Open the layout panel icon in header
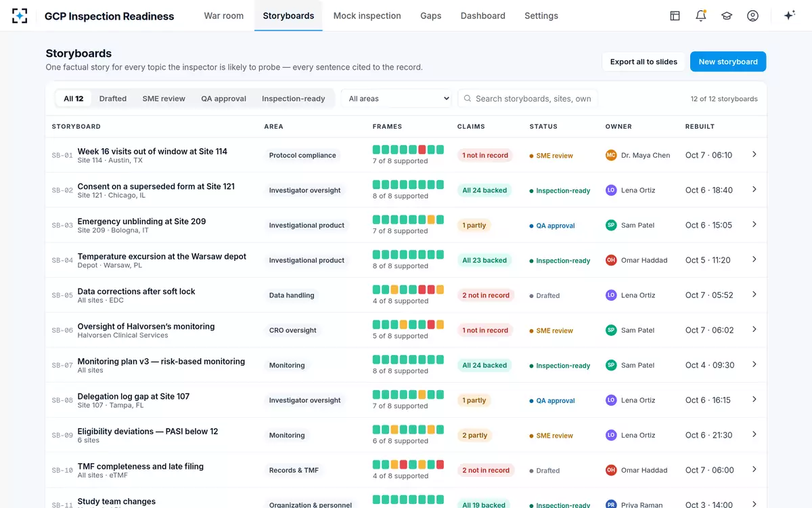This screenshot has width=812, height=508. coord(675,16)
